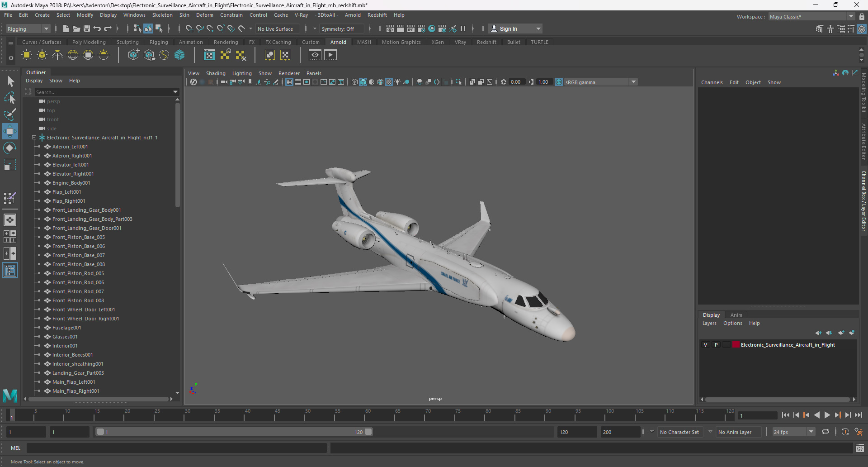Open the Skeleton menu
868x467 pixels.
pos(162,15)
